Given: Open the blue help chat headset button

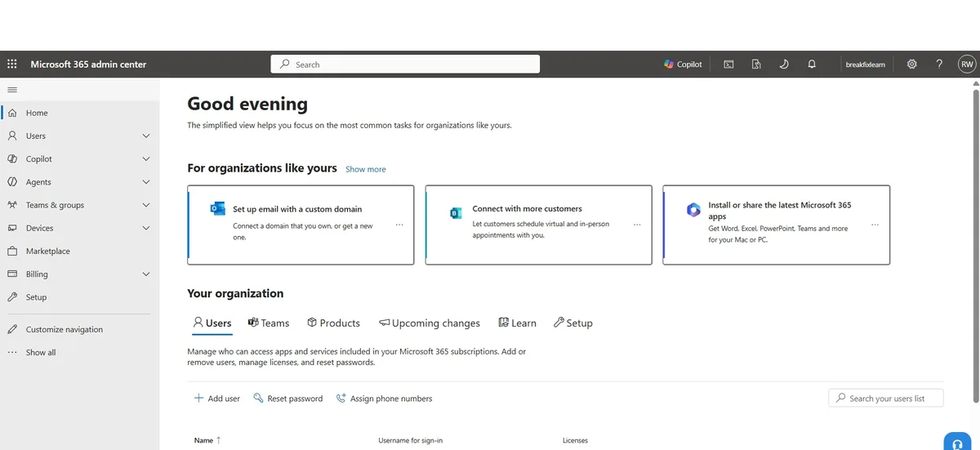Looking at the screenshot, I should coord(957,442).
